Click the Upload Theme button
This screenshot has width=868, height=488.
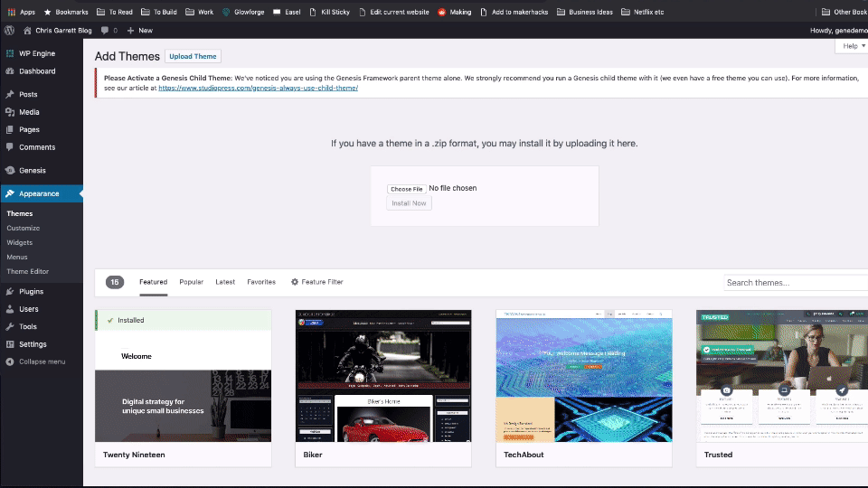pos(193,56)
